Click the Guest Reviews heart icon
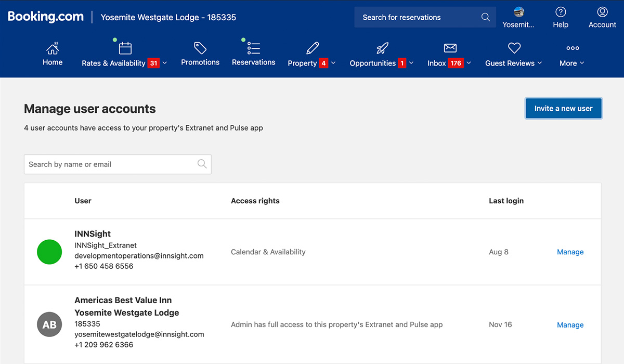624x364 pixels. pos(514,48)
